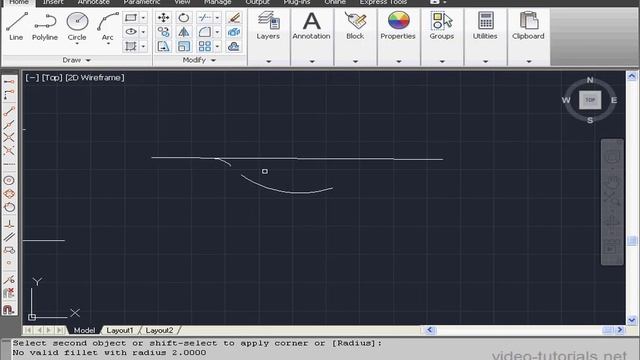Click the [-] viewport control
The height and width of the screenshot is (360, 640).
tap(32, 78)
